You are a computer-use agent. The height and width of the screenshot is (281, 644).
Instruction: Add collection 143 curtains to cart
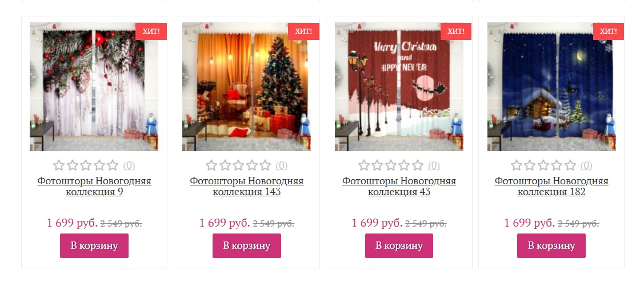click(246, 246)
